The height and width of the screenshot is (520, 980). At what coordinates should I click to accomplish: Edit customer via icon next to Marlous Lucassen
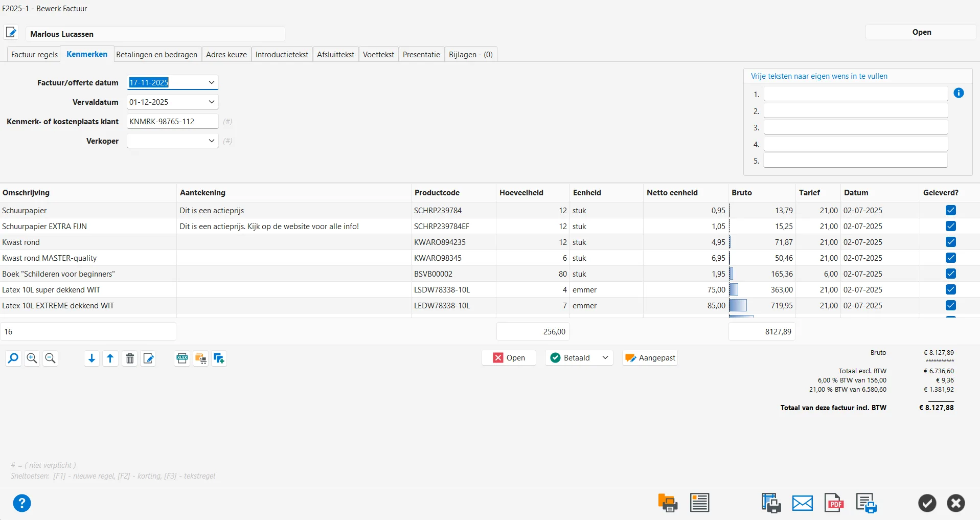click(11, 33)
